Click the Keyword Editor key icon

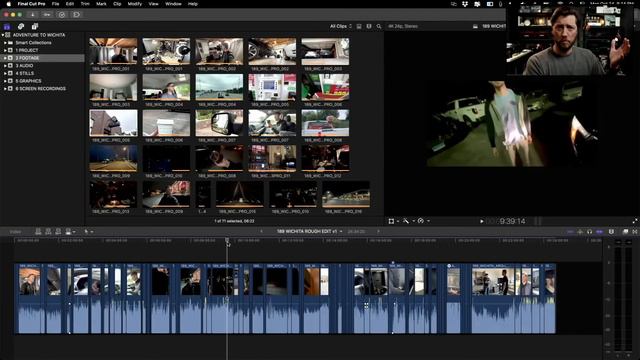point(47,15)
